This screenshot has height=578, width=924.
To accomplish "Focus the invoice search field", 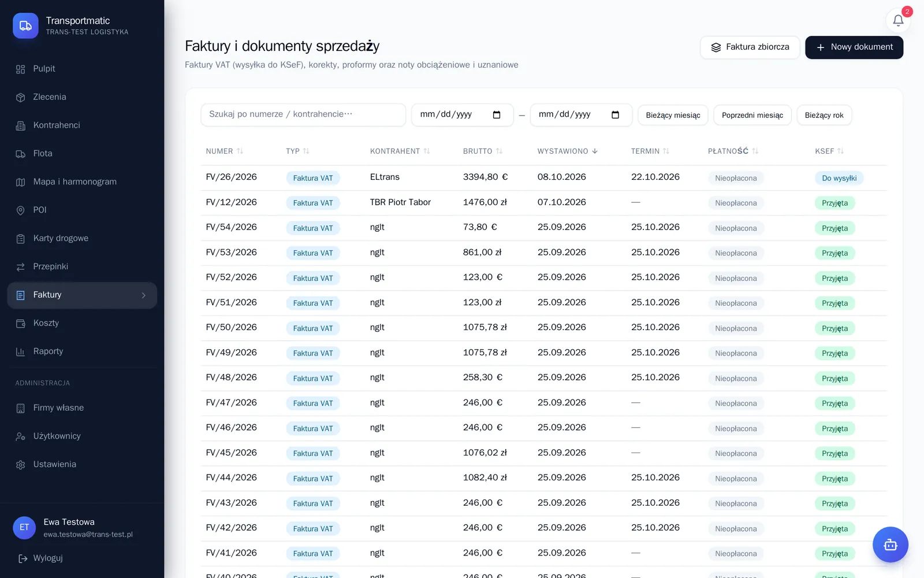I will coord(303,114).
